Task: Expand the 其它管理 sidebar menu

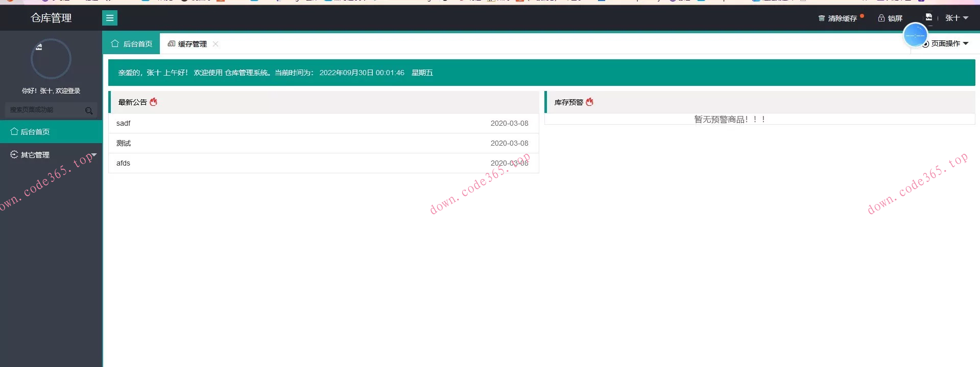Action: [x=51, y=155]
